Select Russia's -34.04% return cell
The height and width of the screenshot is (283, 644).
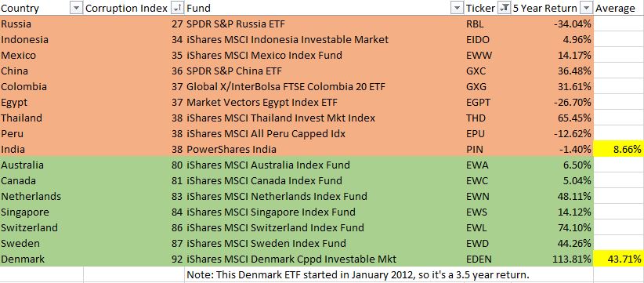pyautogui.click(x=552, y=24)
